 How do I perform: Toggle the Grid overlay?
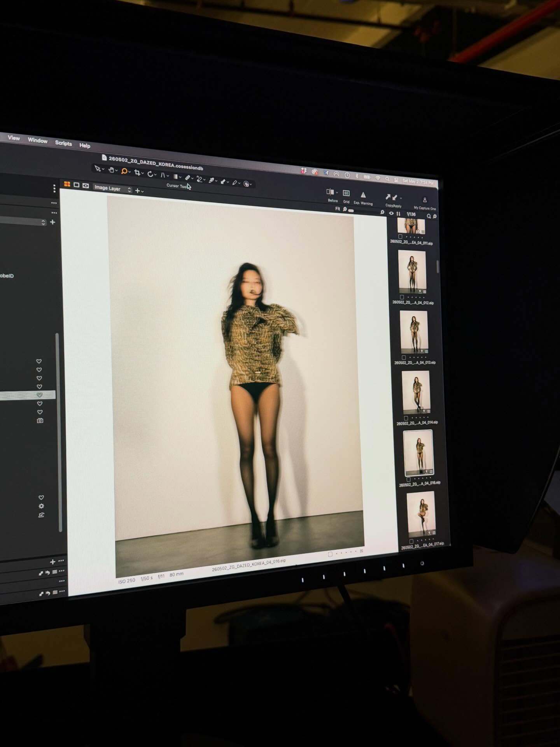click(x=346, y=193)
